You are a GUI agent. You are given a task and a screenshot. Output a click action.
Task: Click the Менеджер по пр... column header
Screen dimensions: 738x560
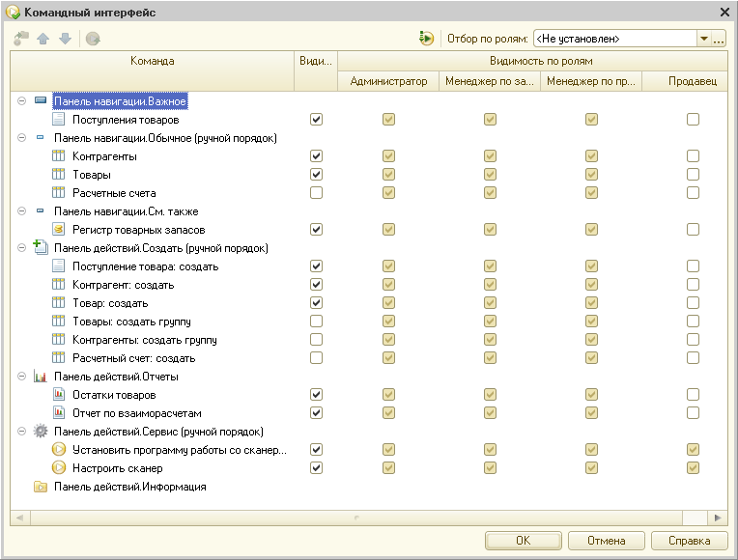point(591,81)
